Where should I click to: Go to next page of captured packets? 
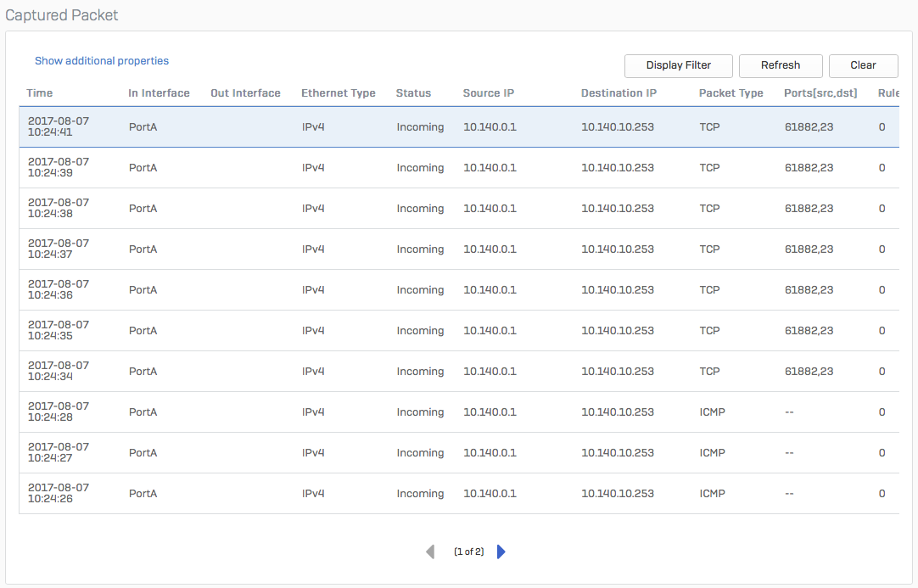(x=501, y=552)
